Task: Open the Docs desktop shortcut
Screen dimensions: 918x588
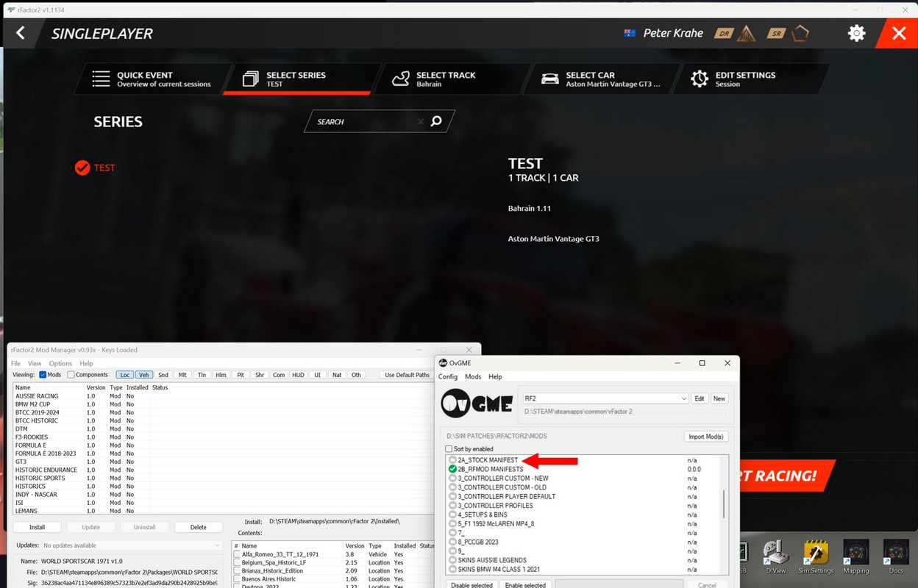Action: (896, 558)
